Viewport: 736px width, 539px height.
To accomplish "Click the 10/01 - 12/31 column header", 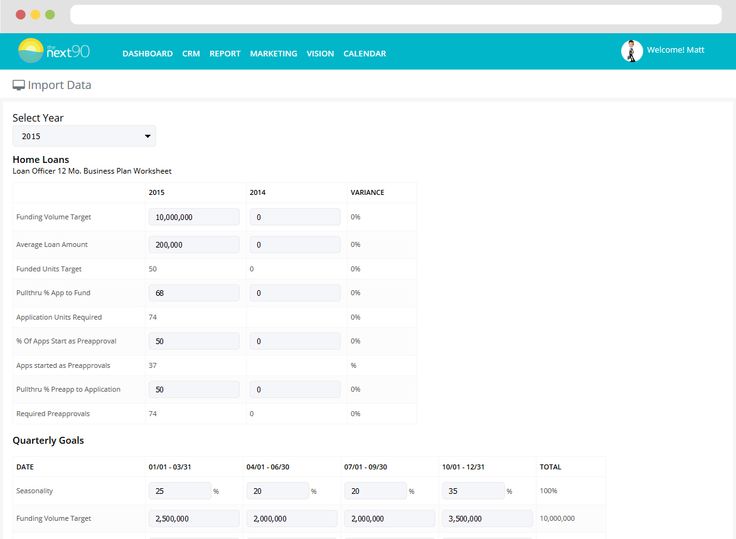I will (463, 467).
